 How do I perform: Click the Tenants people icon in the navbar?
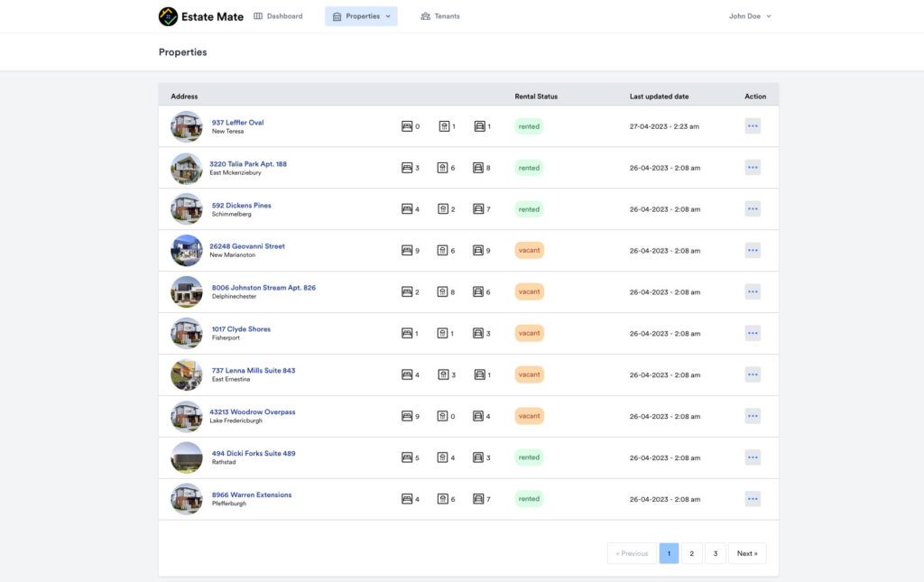426,16
